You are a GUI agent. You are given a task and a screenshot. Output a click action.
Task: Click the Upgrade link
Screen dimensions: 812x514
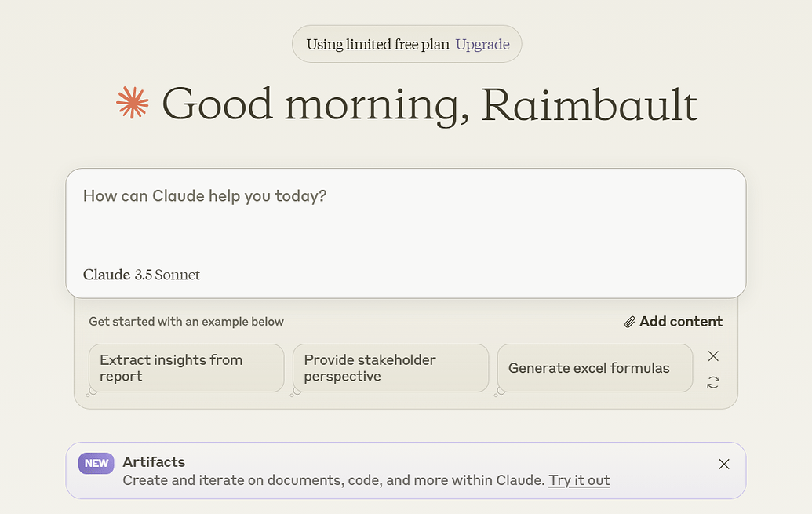482,45
